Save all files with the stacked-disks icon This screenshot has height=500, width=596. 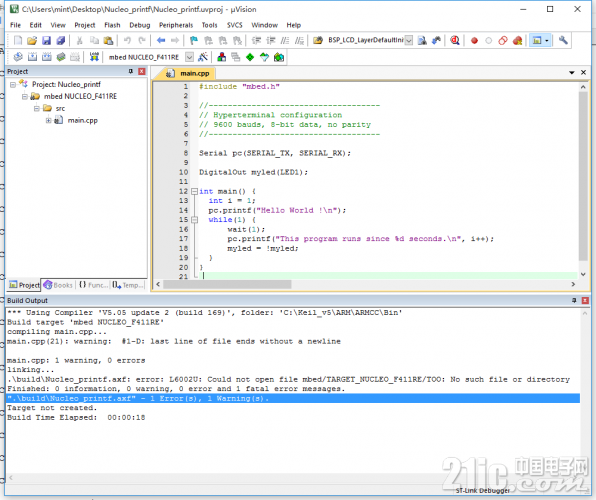(61, 40)
